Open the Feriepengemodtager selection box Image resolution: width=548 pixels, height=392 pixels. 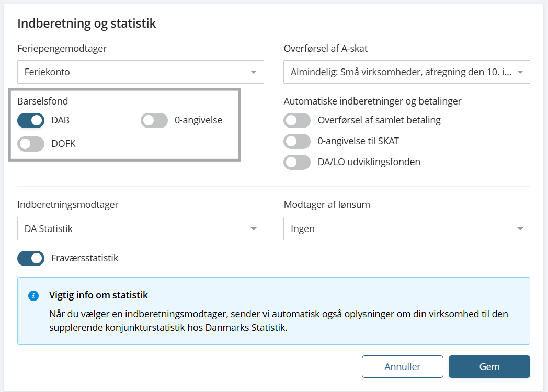point(133,72)
